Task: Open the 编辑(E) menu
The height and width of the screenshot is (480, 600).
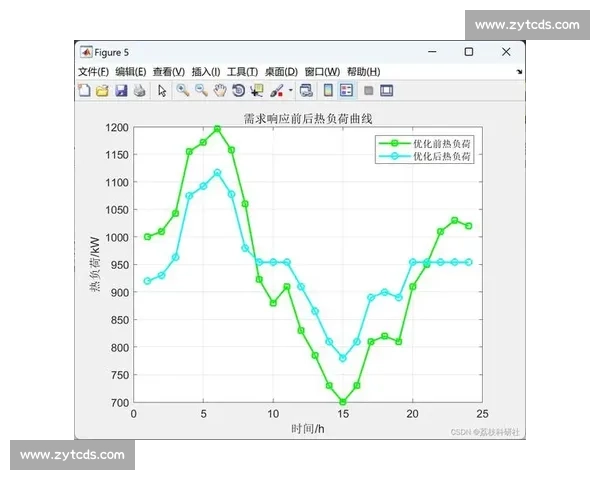Action: pos(130,72)
